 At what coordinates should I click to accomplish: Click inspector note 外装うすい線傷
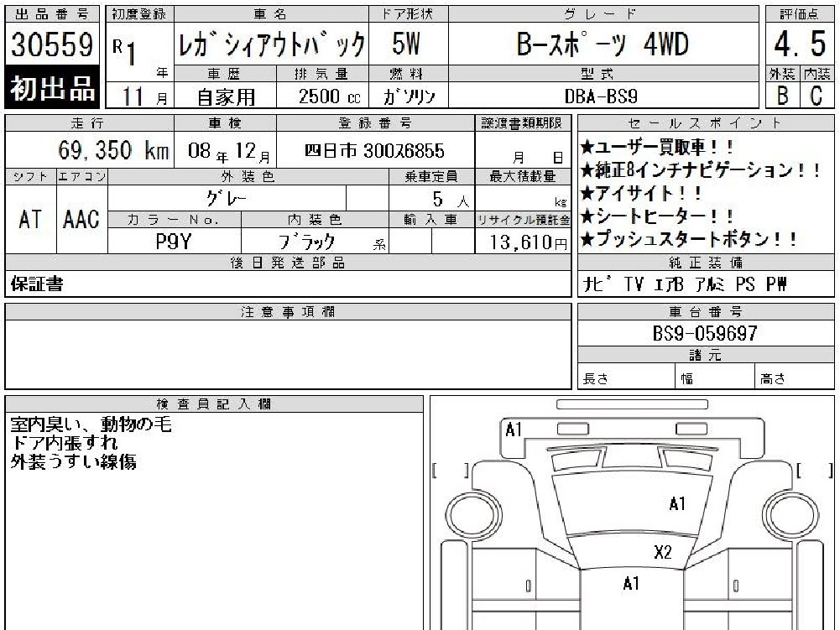pyautogui.click(x=73, y=461)
